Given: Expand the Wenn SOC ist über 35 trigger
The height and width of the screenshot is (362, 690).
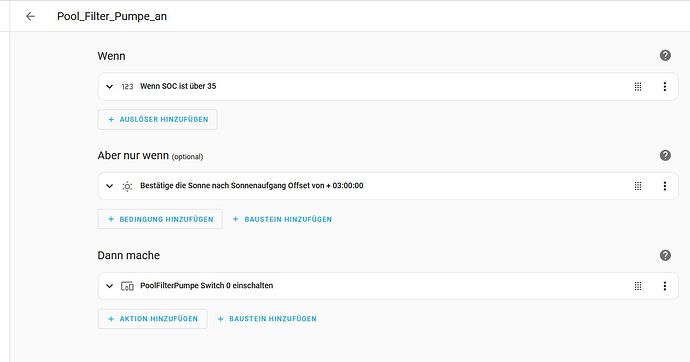Looking at the screenshot, I should pyautogui.click(x=109, y=87).
